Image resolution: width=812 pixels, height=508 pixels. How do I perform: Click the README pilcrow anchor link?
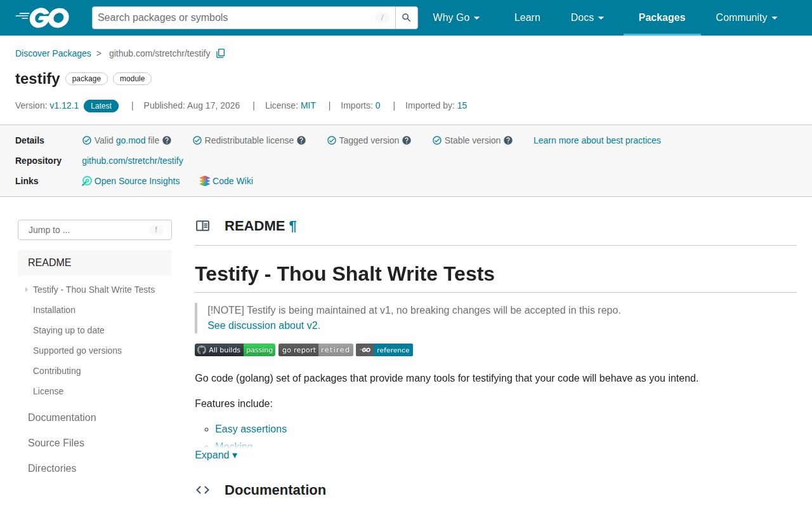pyautogui.click(x=293, y=226)
